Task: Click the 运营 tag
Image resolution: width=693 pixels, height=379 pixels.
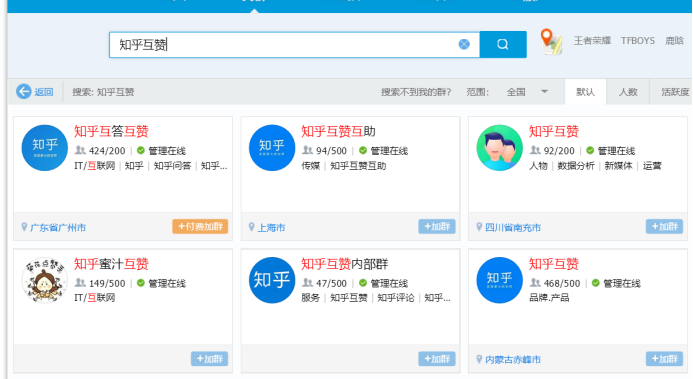Action: coord(652,166)
